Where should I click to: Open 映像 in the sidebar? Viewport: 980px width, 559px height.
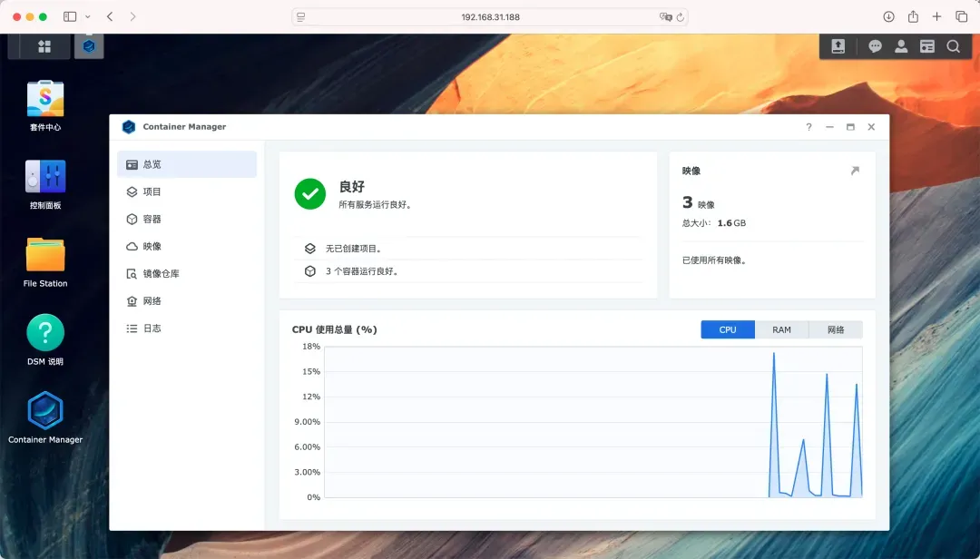(x=187, y=246)
